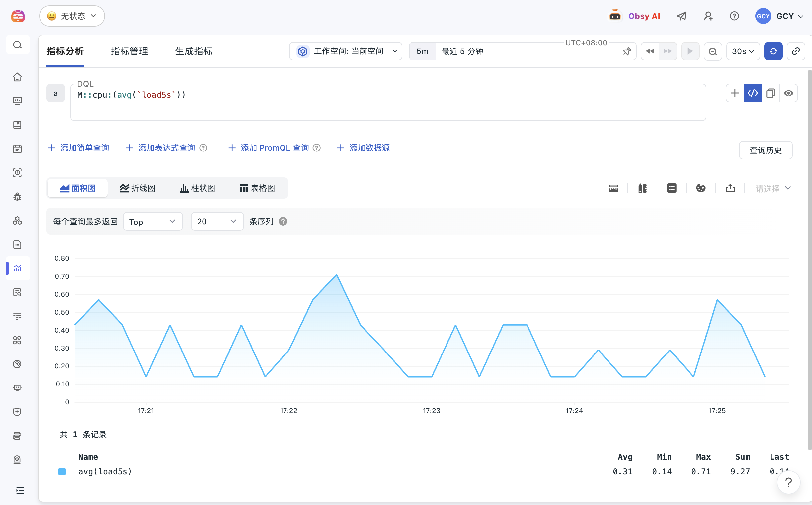Image resolution: width=812 pixels, height=505 pixels.
Task: Zoom out the time range
Action: tap(712, 51)
